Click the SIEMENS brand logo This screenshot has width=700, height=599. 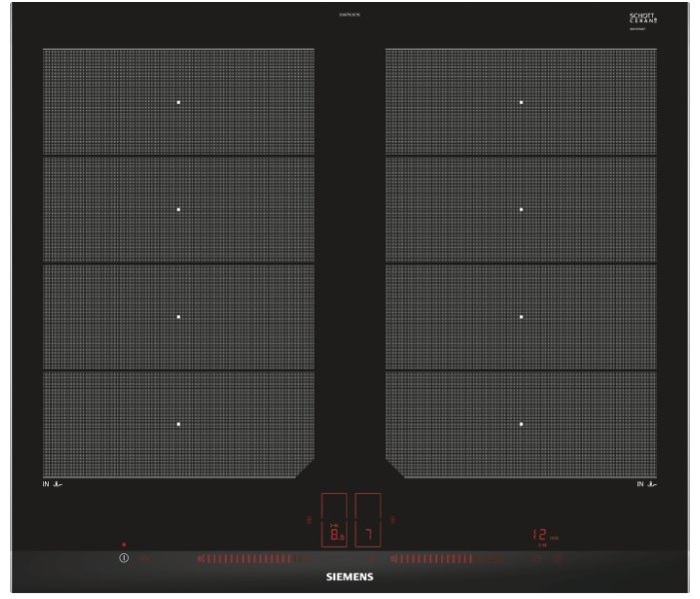pos(350,577)
